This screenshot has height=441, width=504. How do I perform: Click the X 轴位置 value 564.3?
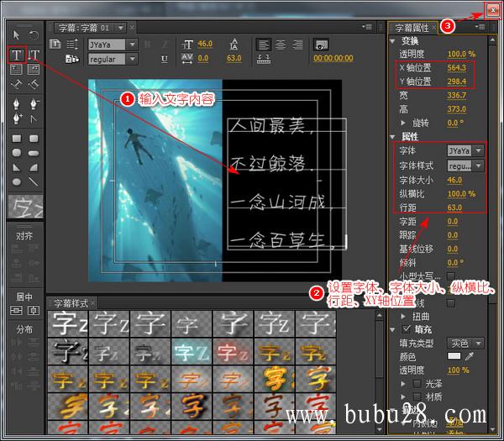(x=456, y=67)
